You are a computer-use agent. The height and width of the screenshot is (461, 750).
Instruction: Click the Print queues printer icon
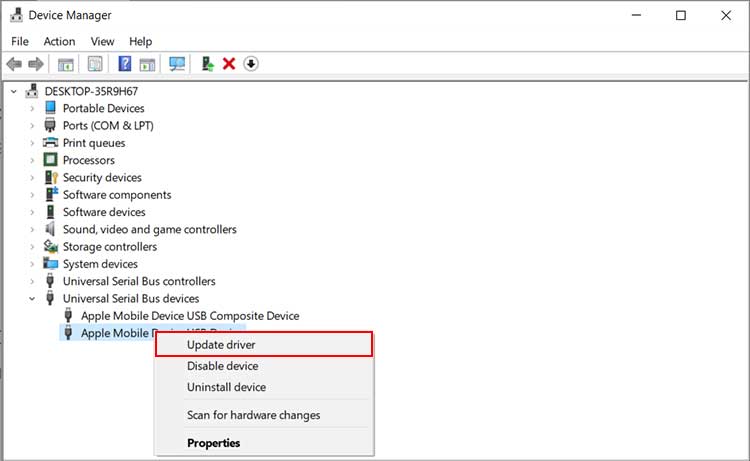[x=50, y=143]
